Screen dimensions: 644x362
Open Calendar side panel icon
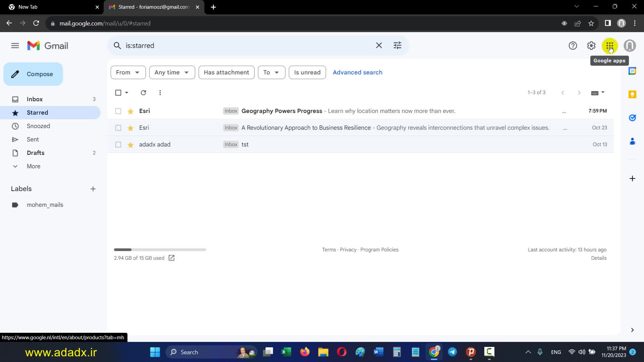tap(632, 71)
